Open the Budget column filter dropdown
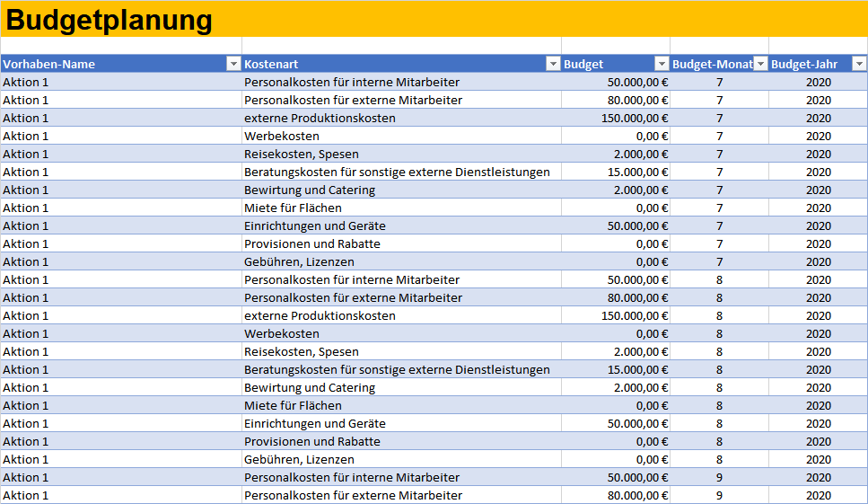The image size is (868, 504). click(662, 65)
